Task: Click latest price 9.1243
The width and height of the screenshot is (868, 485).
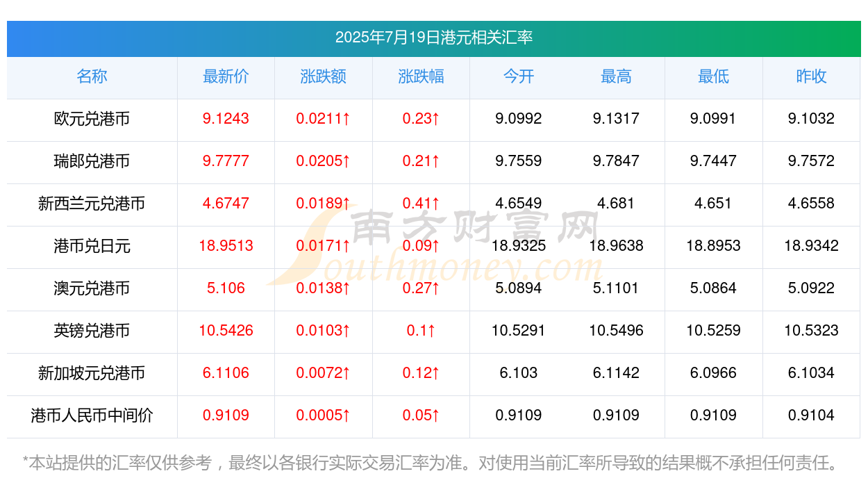Action: pos(226,119)
